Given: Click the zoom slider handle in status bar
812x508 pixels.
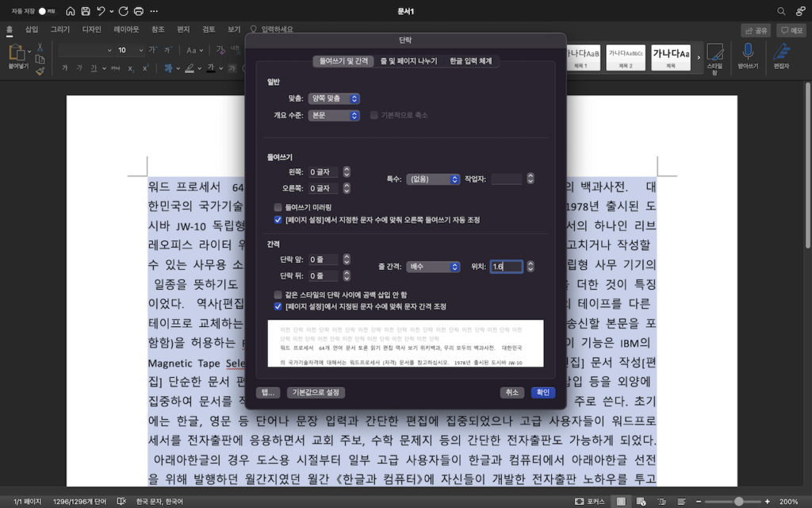Looking at the screenshot, I should 738,502.
